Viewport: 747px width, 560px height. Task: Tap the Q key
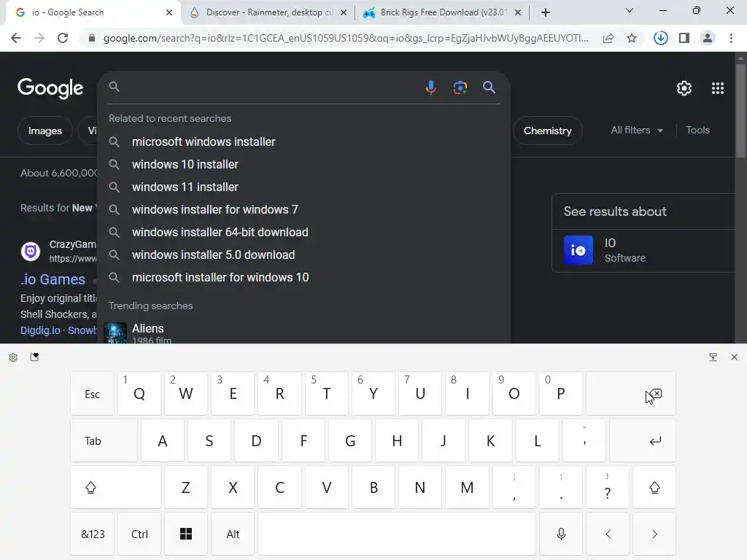click(x=139, y=394)
